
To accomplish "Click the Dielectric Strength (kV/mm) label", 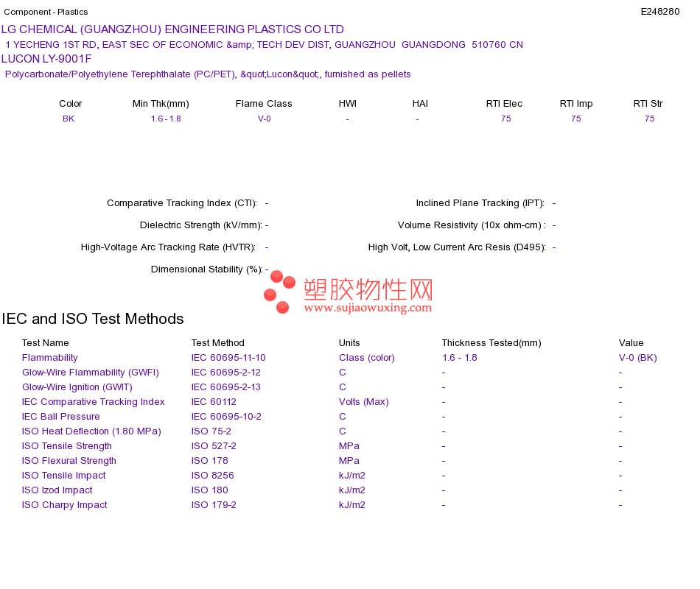I will click(201, 225).
